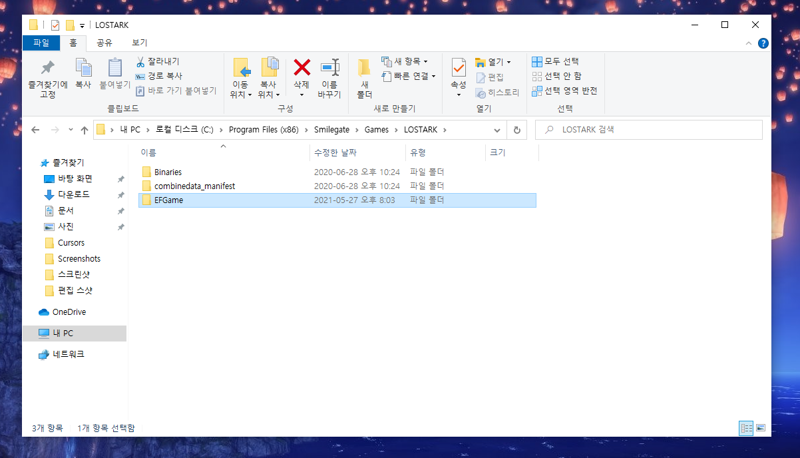Click 선택 영역 반전 (Invert selection)
Screen dimensions: 800x458
click(x=564, y=91)
